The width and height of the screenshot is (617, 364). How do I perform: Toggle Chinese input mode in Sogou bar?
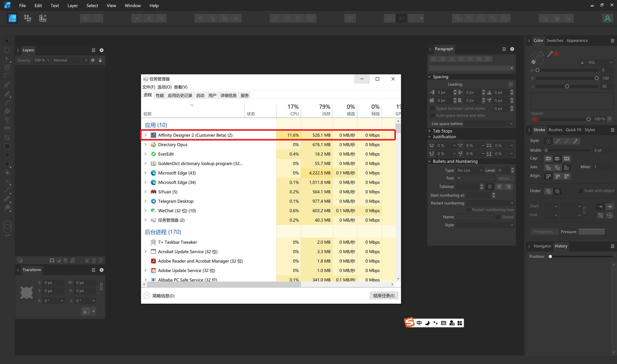419,323
